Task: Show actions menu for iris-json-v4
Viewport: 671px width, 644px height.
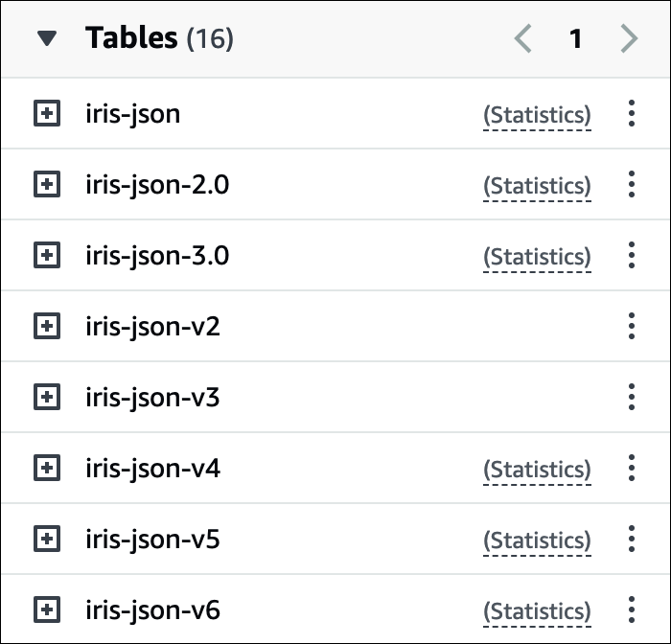Action: pos(631,469)
